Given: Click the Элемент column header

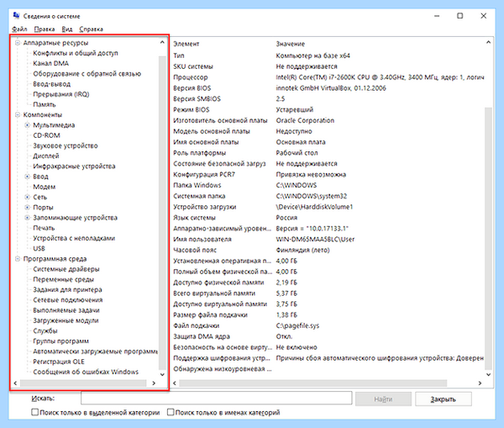Looking at the screenshot, I should [x=186, y=44].
